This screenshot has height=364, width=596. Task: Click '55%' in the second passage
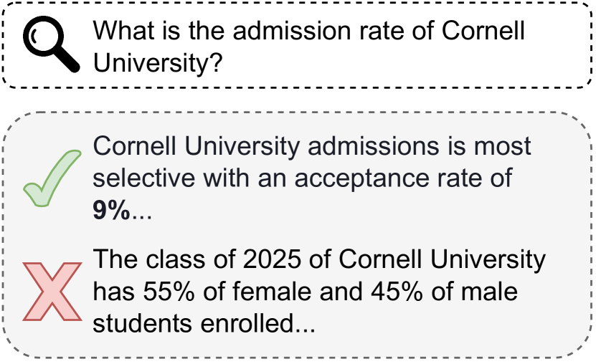(169, 292)
